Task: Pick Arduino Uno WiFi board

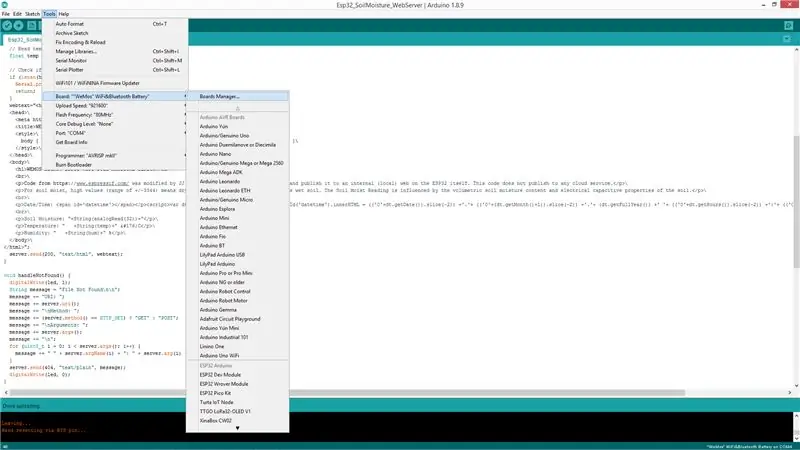Action: (x=237, y=356)
